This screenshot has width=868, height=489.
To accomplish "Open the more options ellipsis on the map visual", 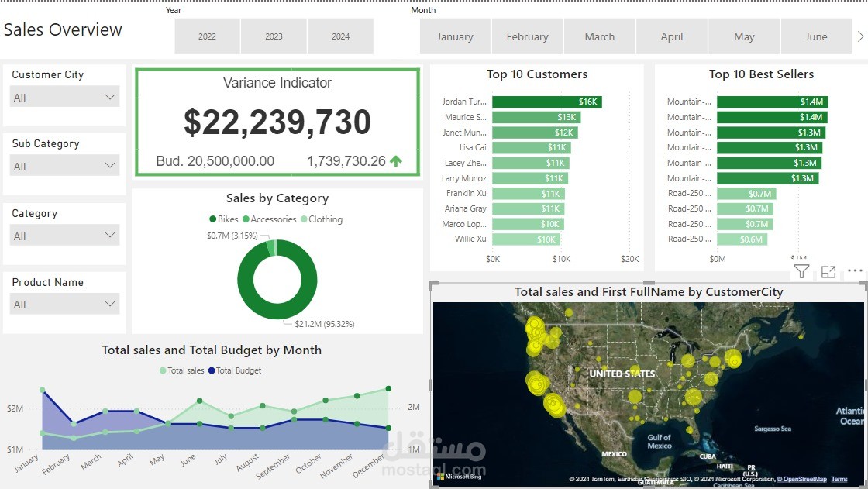I will (x=855, y=270).
